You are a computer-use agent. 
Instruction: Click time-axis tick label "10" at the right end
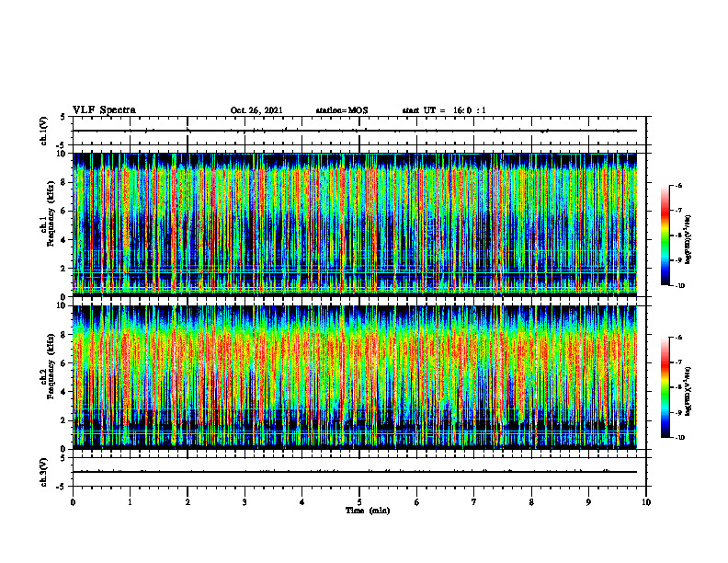click(x=646, y=502)
